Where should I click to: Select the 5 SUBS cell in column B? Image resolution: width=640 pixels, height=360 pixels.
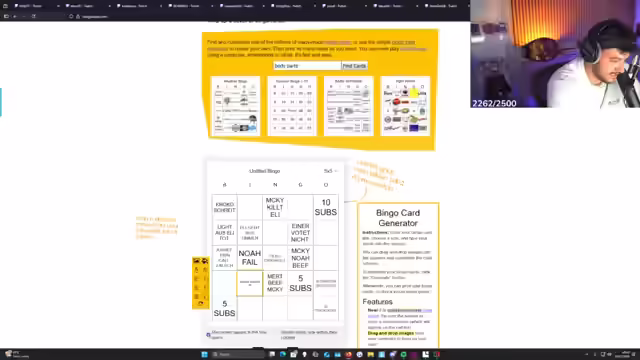224,308
